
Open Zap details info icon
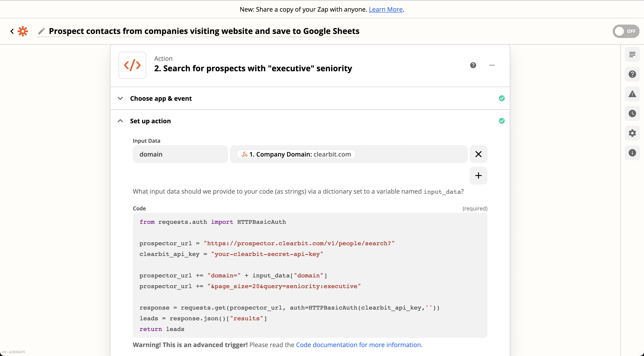click(x=632, y=153)
